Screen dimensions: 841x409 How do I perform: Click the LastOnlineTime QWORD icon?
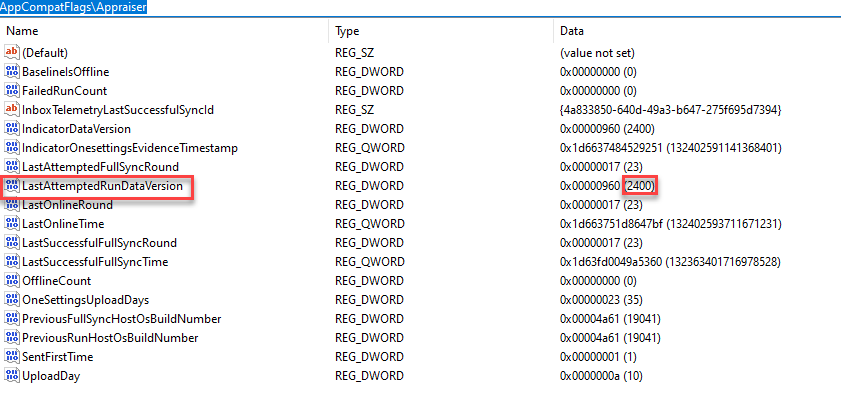(11, 224)
